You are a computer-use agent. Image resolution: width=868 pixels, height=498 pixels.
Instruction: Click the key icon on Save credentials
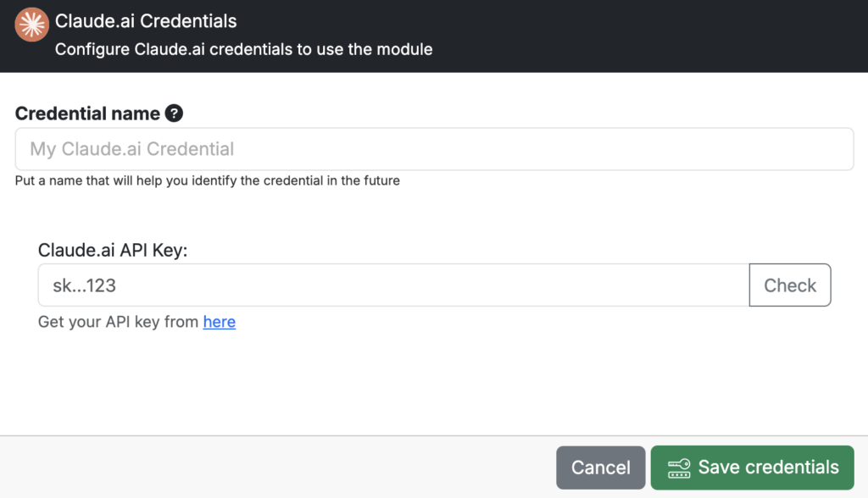(679, 468)
